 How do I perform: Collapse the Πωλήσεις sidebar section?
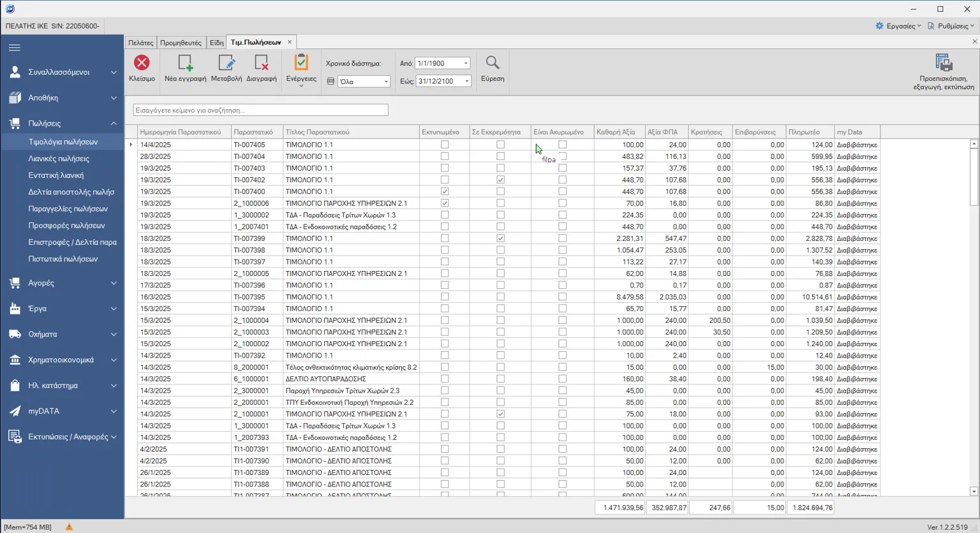114,123
